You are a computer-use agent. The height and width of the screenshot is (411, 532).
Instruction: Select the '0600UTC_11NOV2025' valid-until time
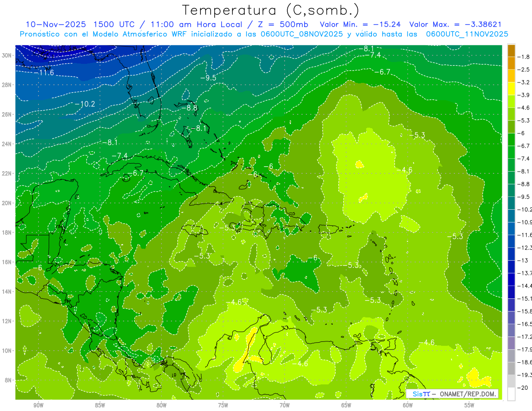pyautogui.click(x=467, y=34)
